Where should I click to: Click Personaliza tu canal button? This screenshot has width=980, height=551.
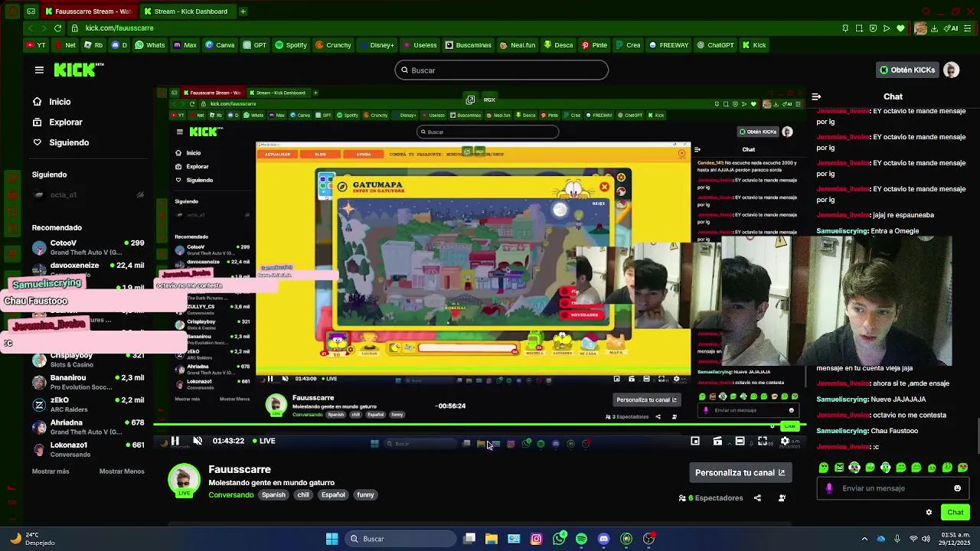coord(740,473)
